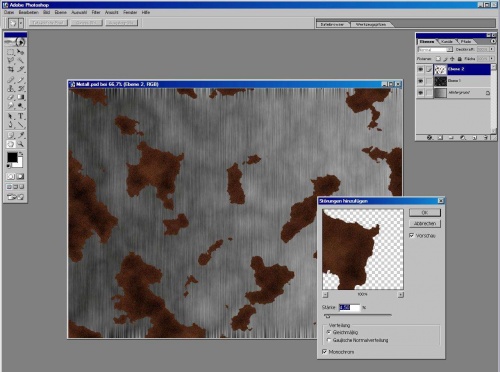This screenshot has height=372, width=500.
Task: Hide the Ebene 2 layer
Action: click(x=421, y=69)
